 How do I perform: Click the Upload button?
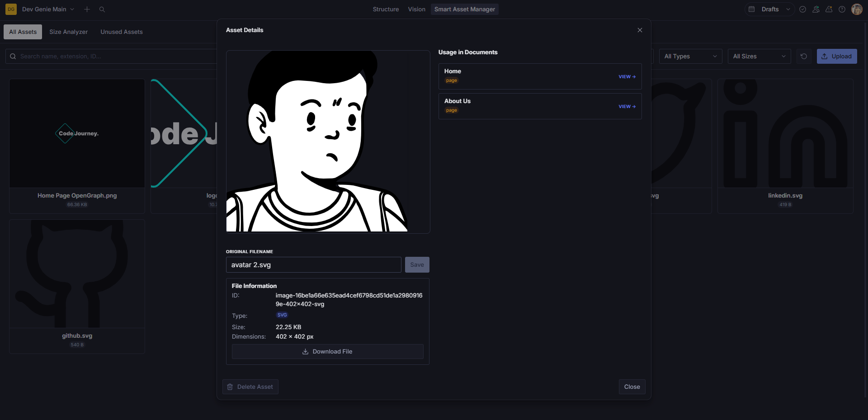(x=837, y=56)
